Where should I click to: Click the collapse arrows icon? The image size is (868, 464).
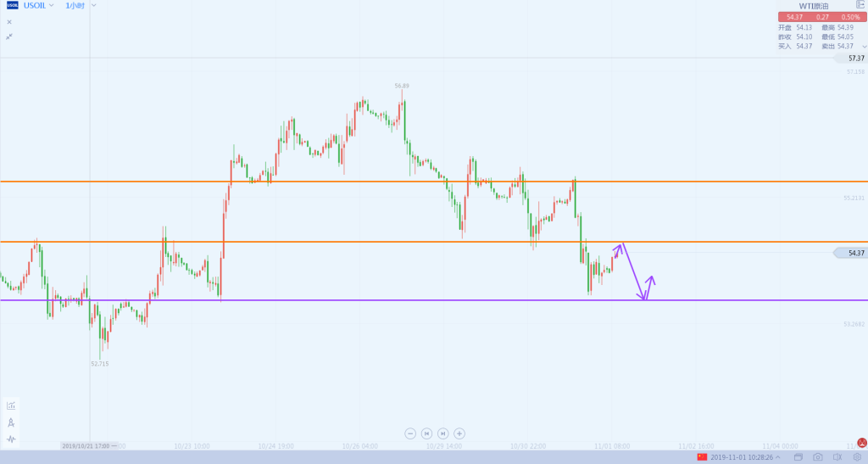tap(8, 36)
